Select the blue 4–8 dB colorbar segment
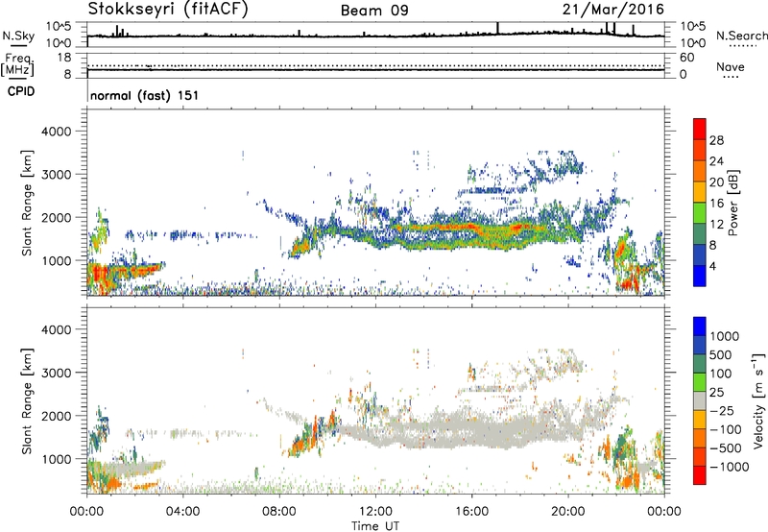The height and width of the screenshot is (532, 768). coord(700,254)
